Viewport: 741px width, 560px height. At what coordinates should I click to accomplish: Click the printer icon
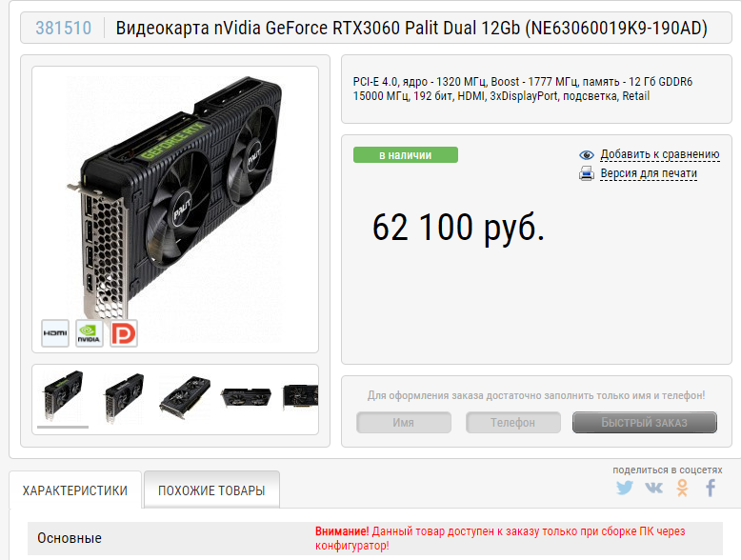(587, 173)
